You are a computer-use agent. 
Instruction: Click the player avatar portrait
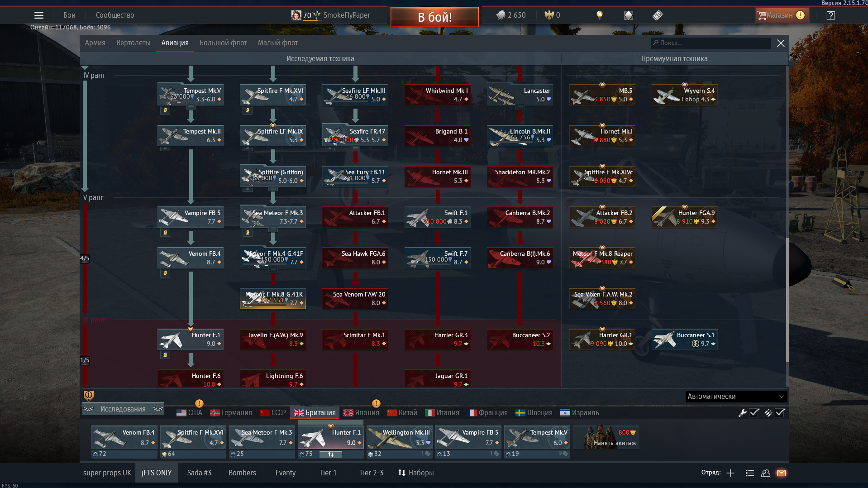pyautogui.click(x=296, y=15)
